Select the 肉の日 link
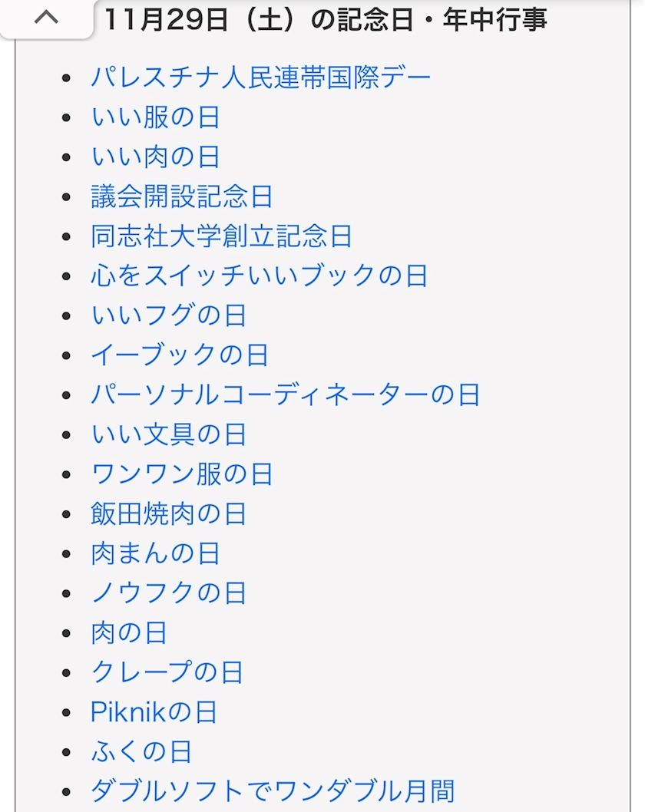The height and width of the screenshot is (812, 645). pyautogui.click(x=129, y=633)
